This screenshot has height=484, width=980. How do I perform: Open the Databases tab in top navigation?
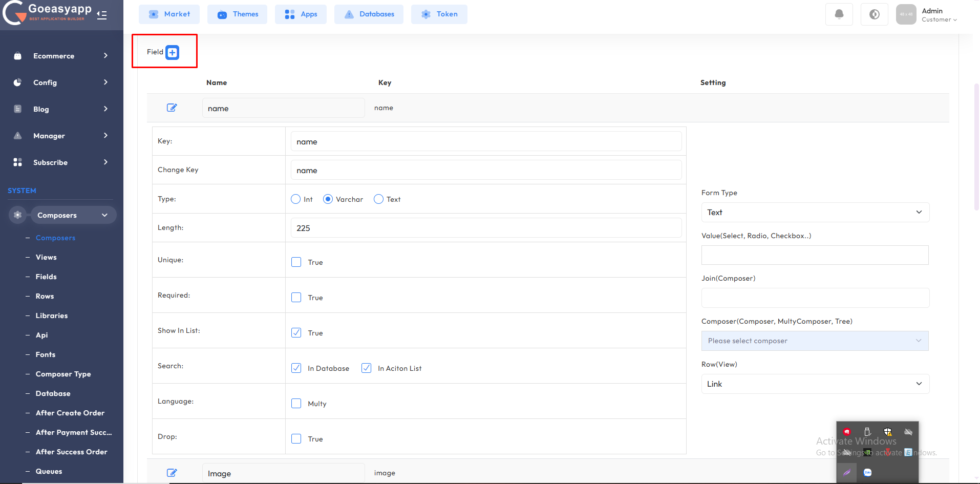click(369, 14)
